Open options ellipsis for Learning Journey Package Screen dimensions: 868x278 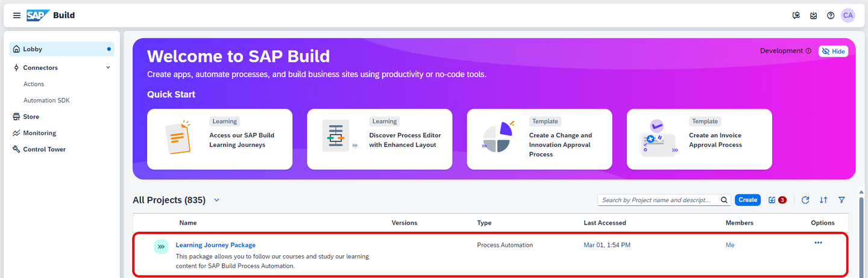point(818,242)
